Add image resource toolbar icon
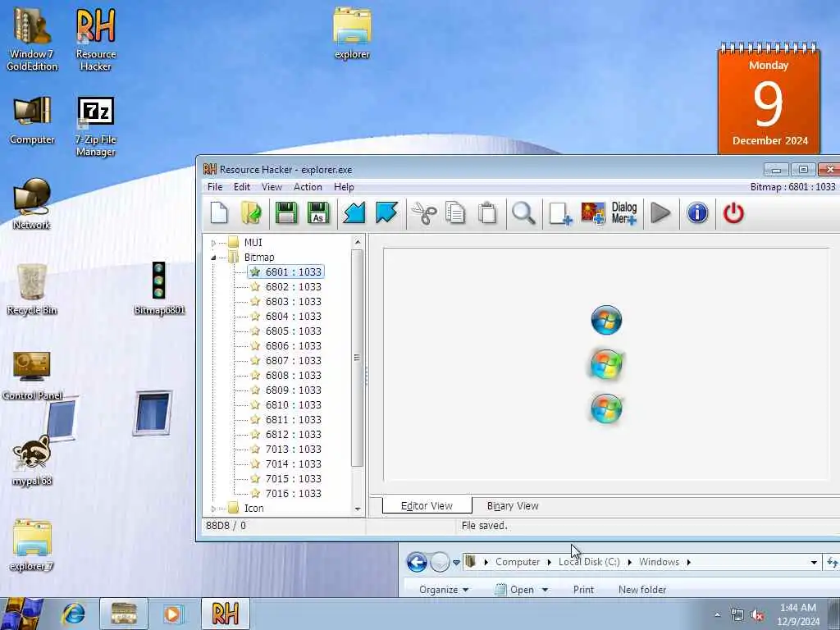This screenshot has width=840, height=630. pos(592,213)
